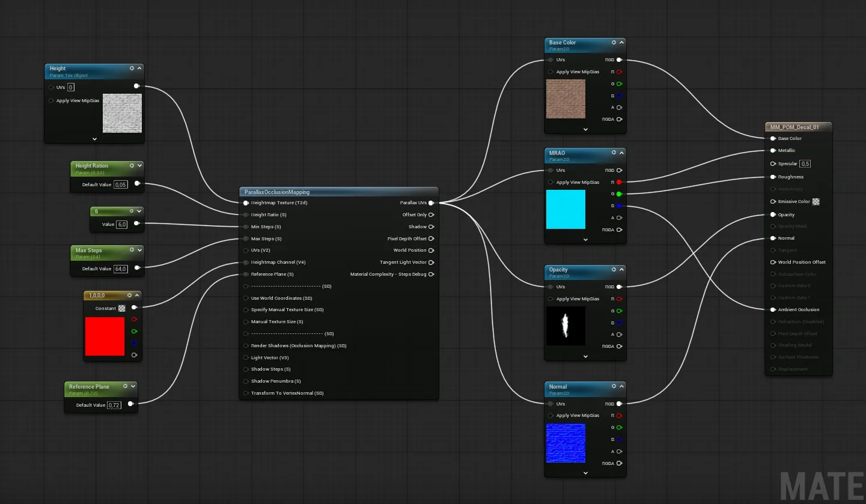Screen dimensions: 866x504
Task: Click the Base Color RGB output pin
Action: point(619,60)
